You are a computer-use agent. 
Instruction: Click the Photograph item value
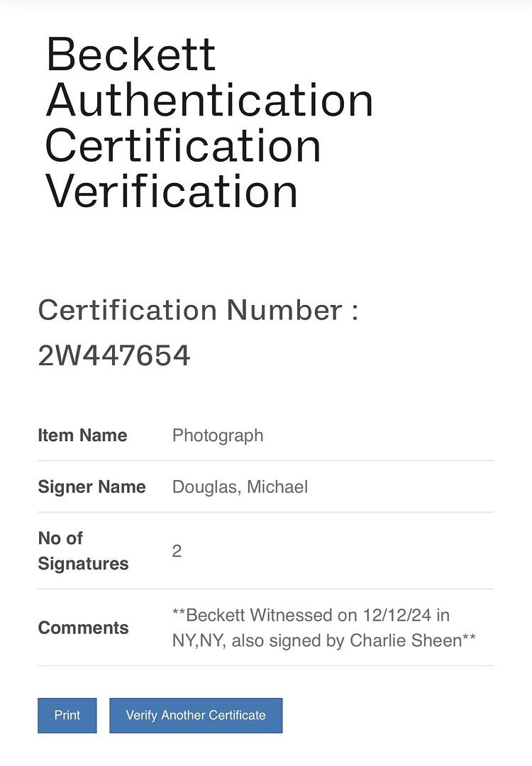[218, 435]
